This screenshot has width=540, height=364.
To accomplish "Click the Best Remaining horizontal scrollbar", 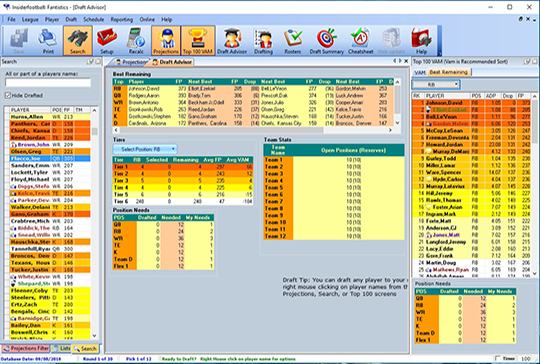I will tap(253, 130).
